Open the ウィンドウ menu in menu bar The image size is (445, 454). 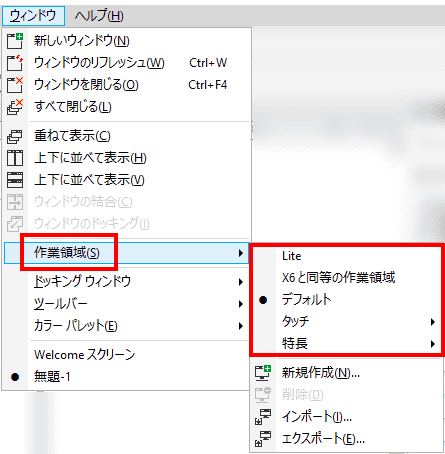33,16
